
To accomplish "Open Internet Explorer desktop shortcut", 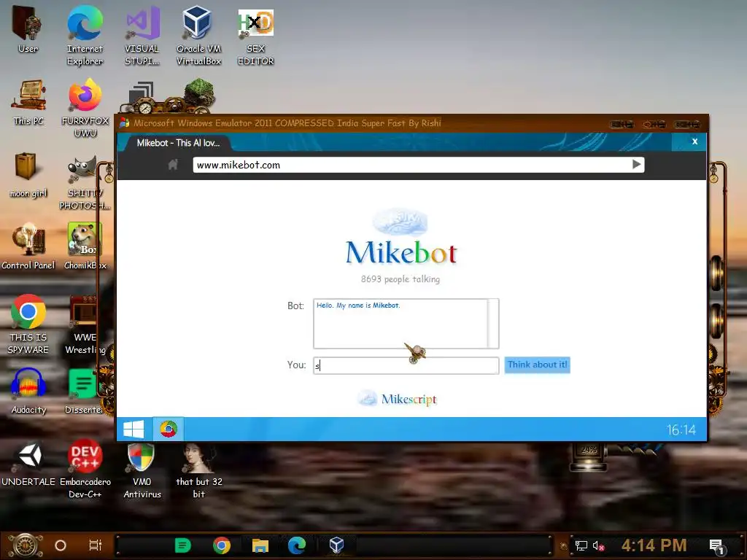I will tap(85, 35).
